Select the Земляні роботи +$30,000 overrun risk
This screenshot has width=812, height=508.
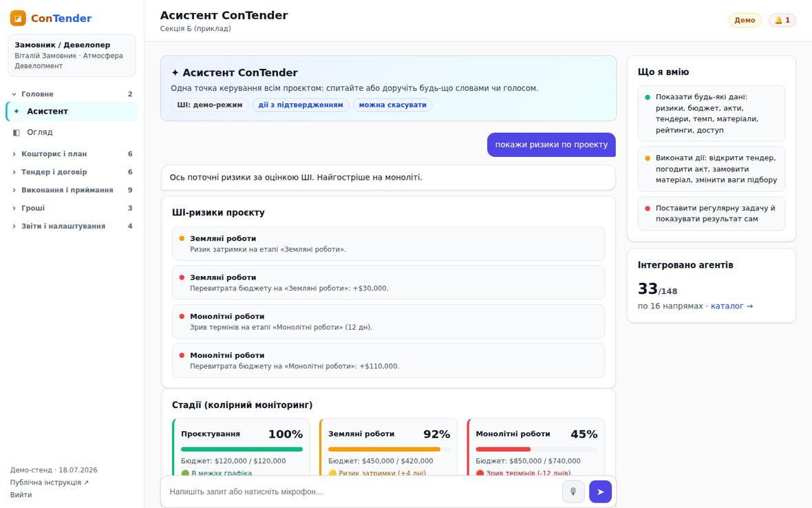388,283
